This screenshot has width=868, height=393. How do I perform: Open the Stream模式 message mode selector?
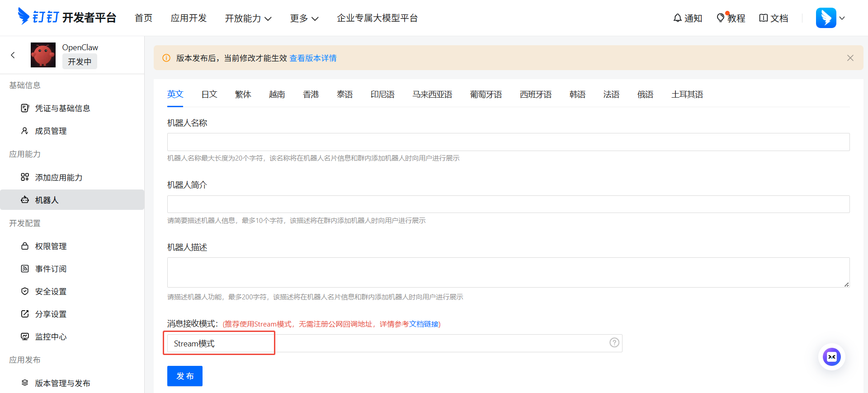point(219,343)
